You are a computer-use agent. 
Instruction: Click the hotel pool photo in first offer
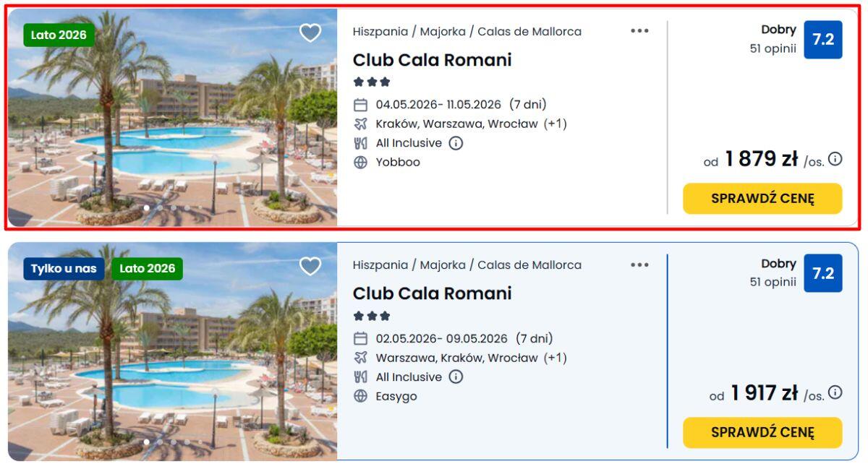(172, 130)
